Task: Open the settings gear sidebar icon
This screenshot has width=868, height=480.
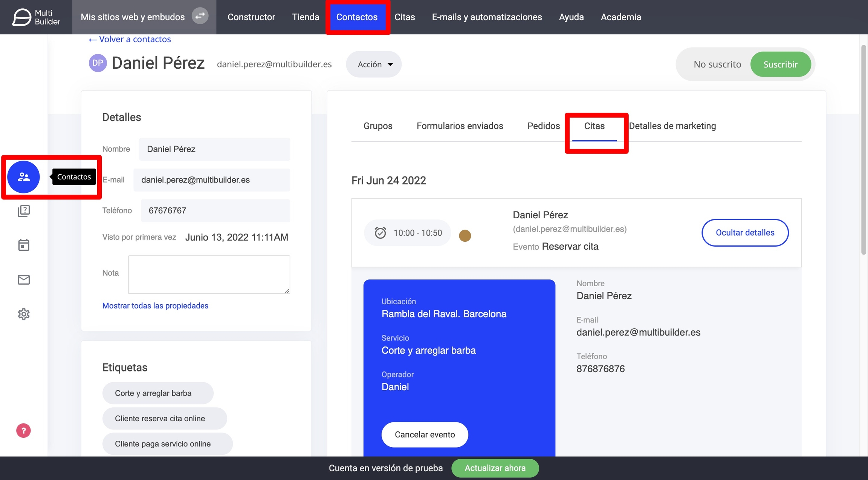Action: (x=23, y=314)
